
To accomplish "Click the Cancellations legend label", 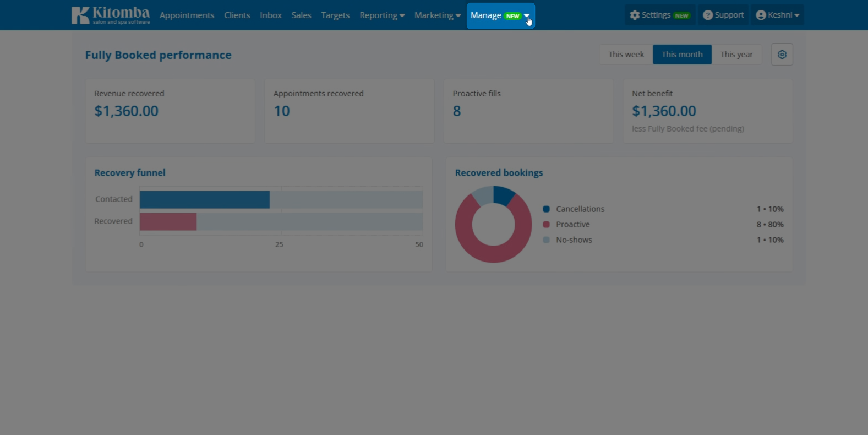I will (x=580, y=209).
